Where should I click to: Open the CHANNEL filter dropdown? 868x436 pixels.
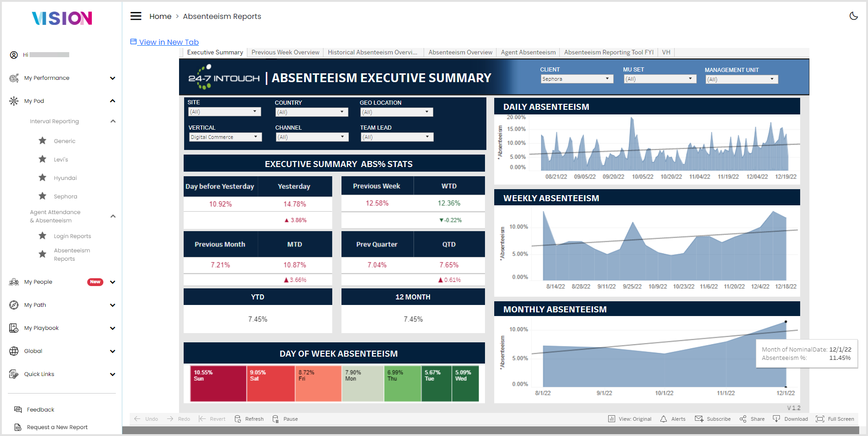click(312, 137)
